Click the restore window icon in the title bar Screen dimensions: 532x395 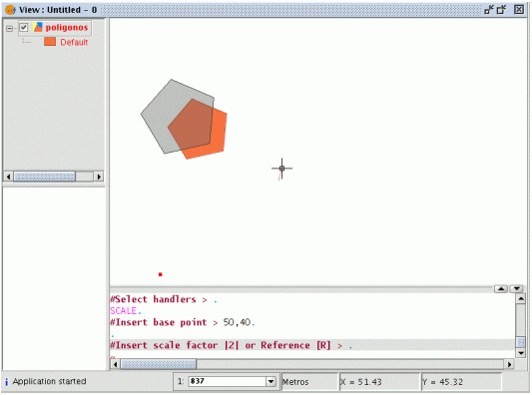click(501, 10)
